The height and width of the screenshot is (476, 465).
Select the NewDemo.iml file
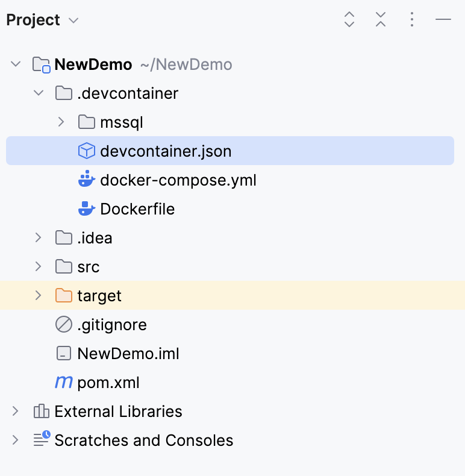tap(128, 354)
